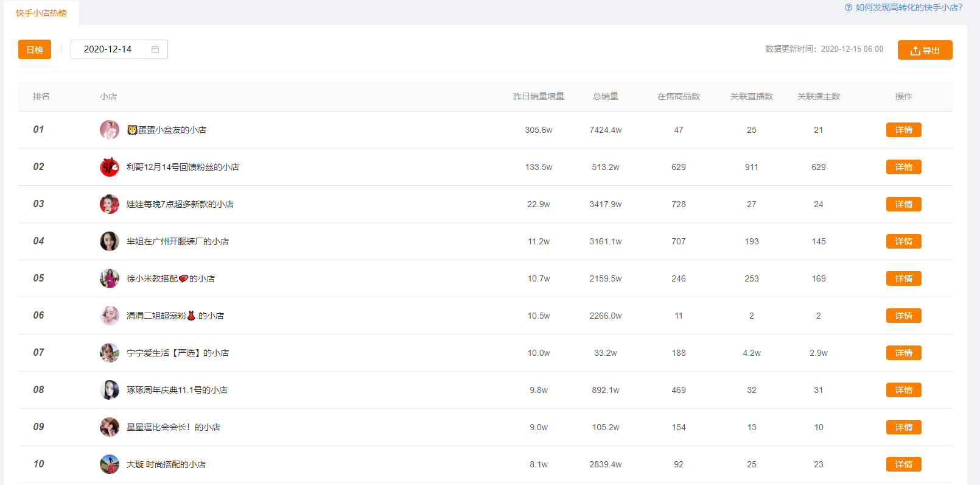Click avatar of rank 04 shop
The height and width of the screenshot is (485, 980).
click(x=110, y=241)
